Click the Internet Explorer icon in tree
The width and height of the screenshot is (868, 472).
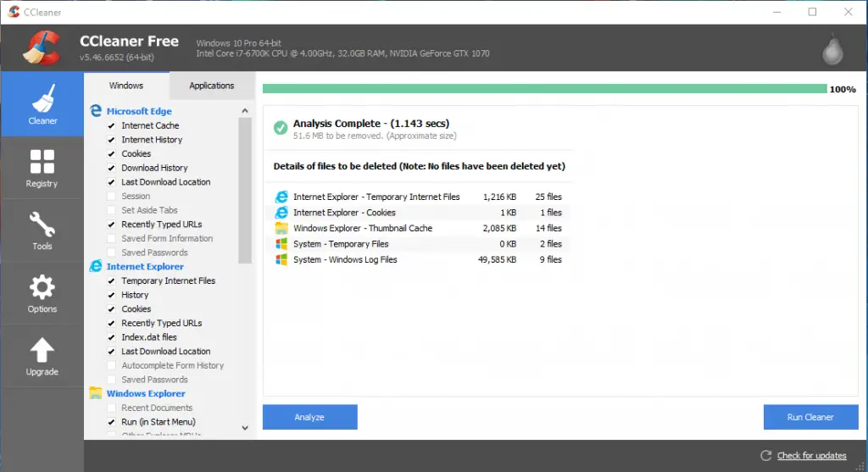[96, 266]
